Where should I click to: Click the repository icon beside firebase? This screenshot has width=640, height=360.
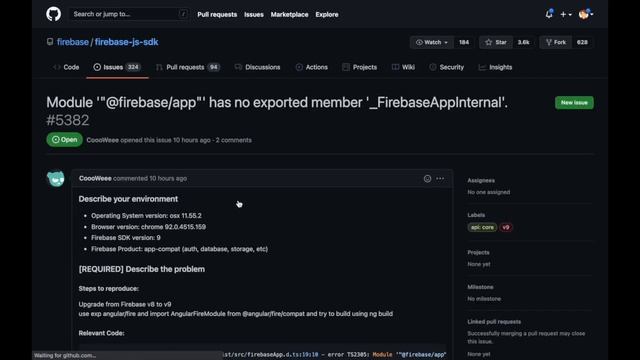50,42
